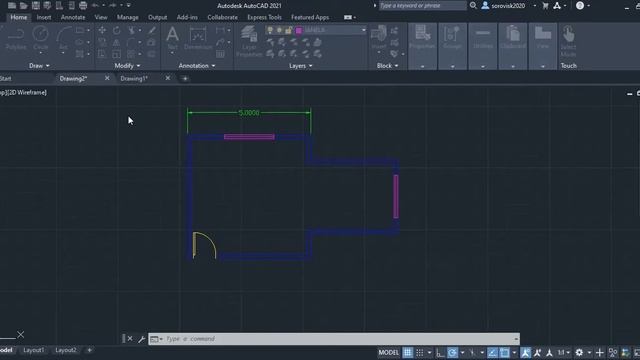Open the Properties ribbon panel
Viewport: 640px width, 360px height.
click(422, 46)
